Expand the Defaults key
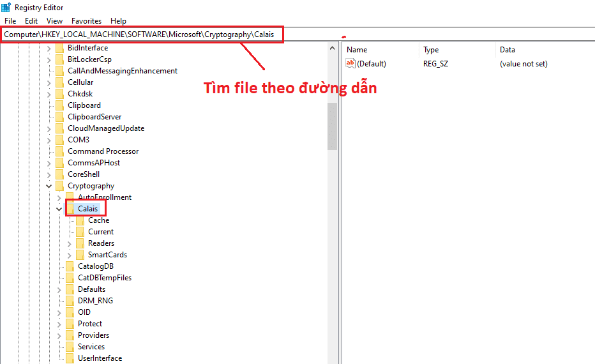Viewport: 595px width, 364px height. tap(59, 290)
